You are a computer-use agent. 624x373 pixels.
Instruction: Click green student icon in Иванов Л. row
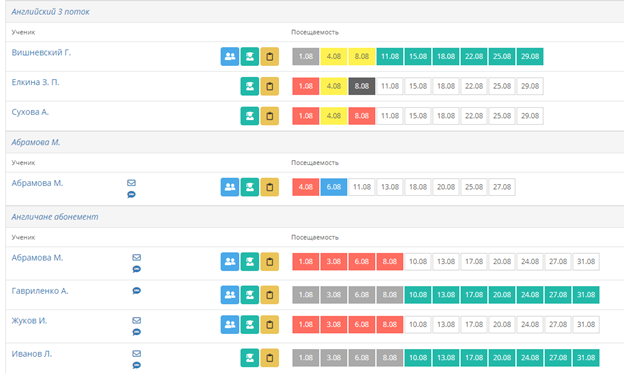point(250,358)
